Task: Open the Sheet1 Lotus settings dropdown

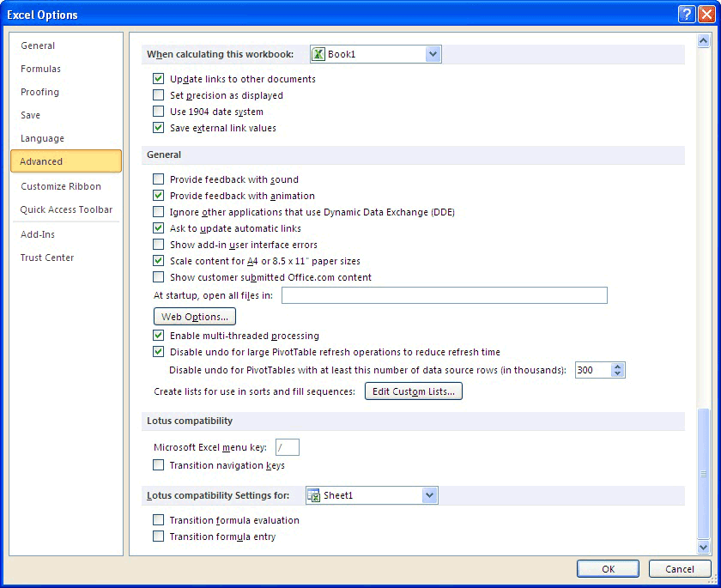Action: (x=429, y=495)
